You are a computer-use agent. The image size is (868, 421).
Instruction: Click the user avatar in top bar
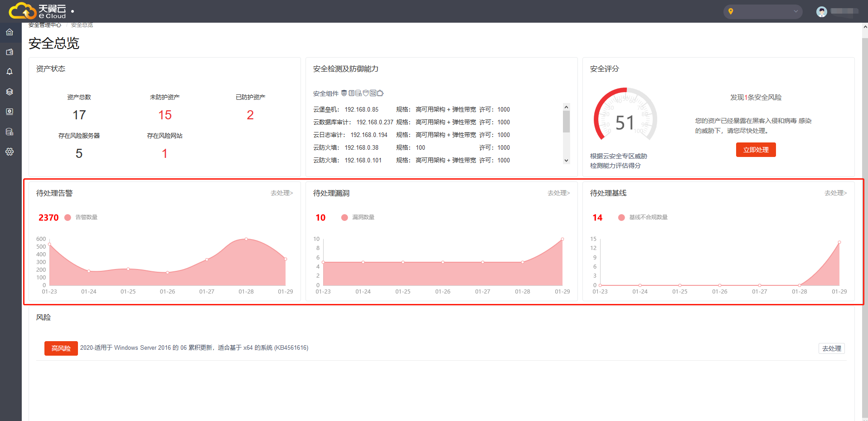(821, 12)
